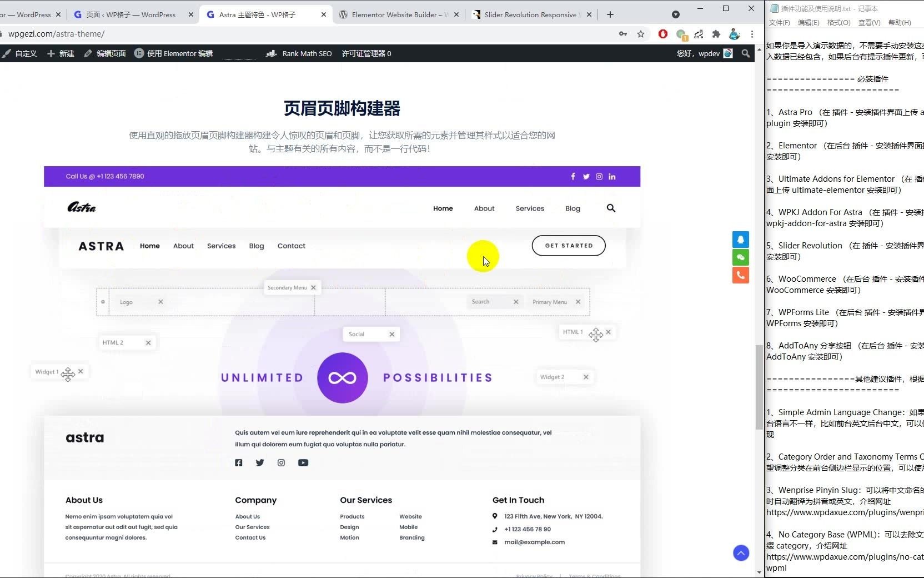This screenshot has width=924, height=578.
Task: Open 查看(V) menu in Notepad
Action: click(x=869, y=23)
